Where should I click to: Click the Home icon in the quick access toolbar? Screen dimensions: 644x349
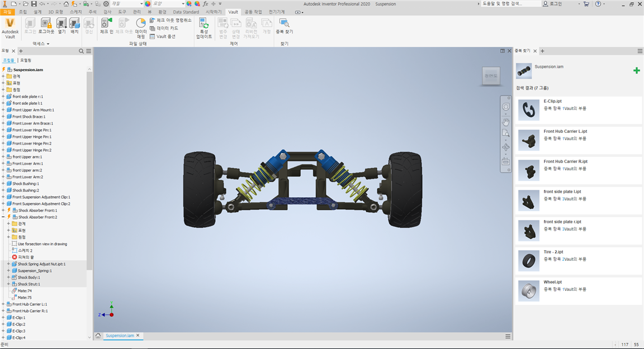coord(66,4)
